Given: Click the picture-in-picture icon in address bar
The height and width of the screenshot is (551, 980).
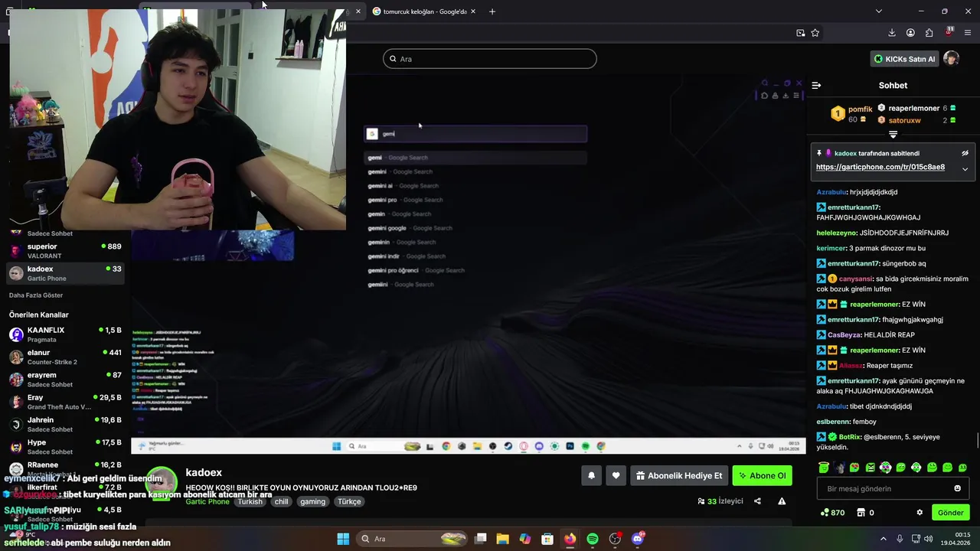Looking at the screenshot, I should coord(800,33).
